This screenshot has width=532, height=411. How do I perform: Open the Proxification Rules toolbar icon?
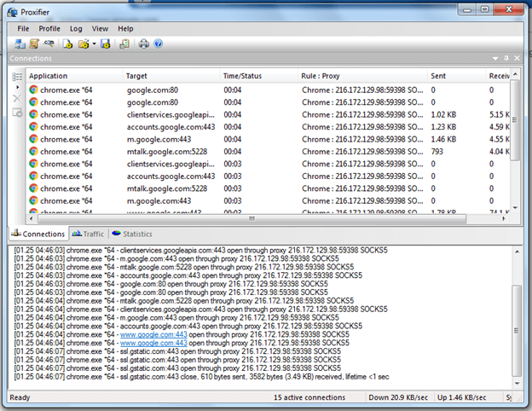pos(34,43)
